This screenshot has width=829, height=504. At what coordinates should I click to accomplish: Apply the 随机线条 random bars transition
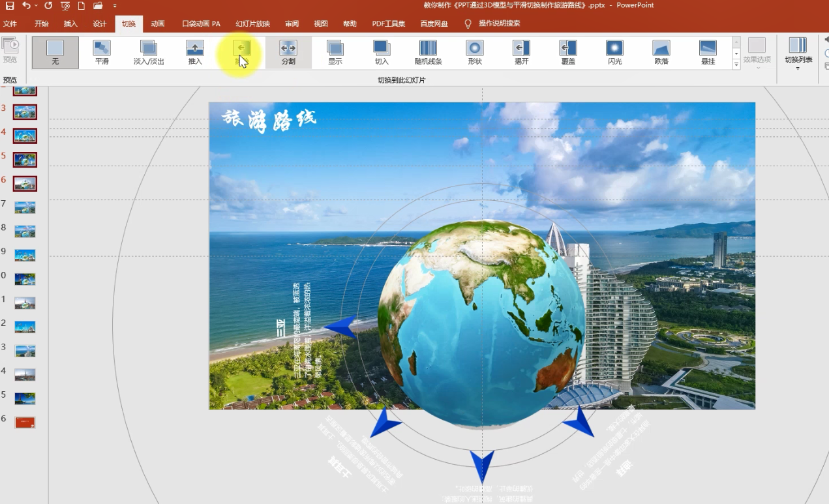[428, 53]
